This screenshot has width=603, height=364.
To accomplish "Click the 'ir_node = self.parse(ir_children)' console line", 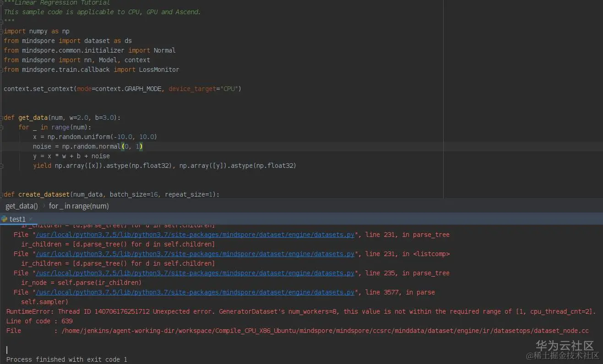I will click(x=81, y=283).
